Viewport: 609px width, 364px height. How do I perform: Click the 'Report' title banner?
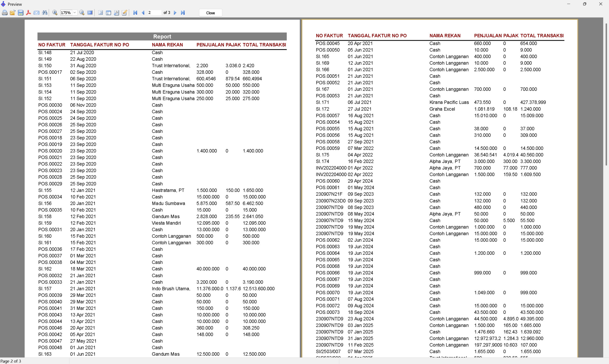point(162,37)
